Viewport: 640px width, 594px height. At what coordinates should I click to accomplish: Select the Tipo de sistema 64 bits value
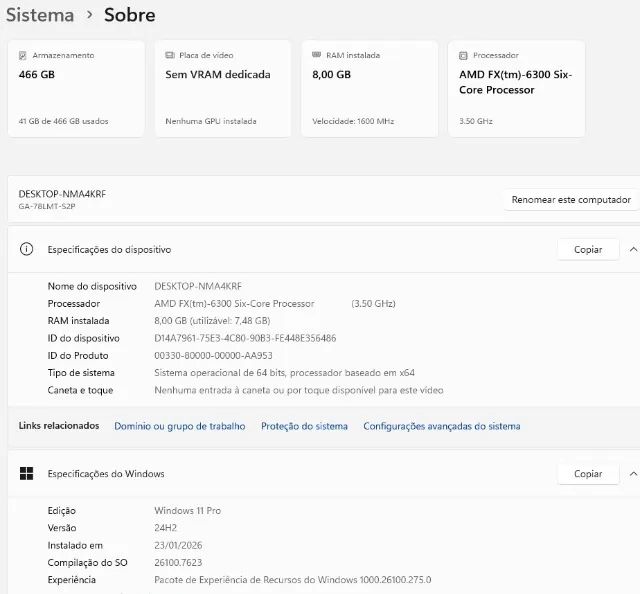284,373
